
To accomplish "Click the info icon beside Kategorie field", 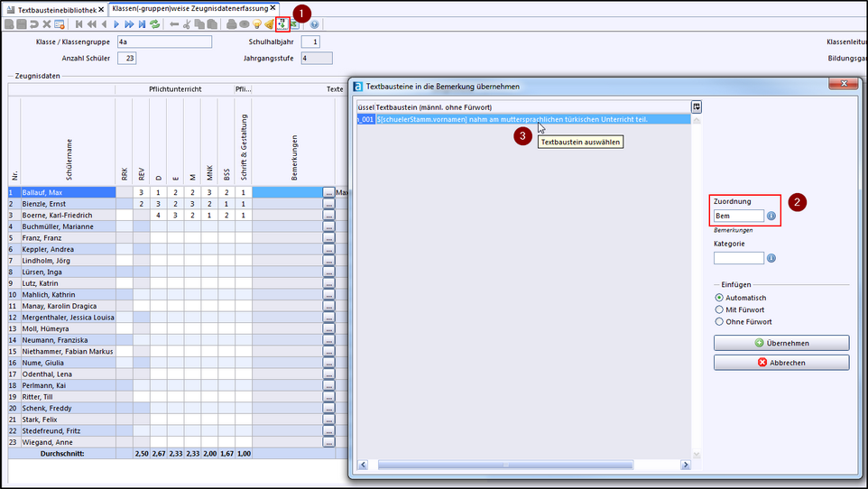I will pyautogui.click(x=771, y=258).
